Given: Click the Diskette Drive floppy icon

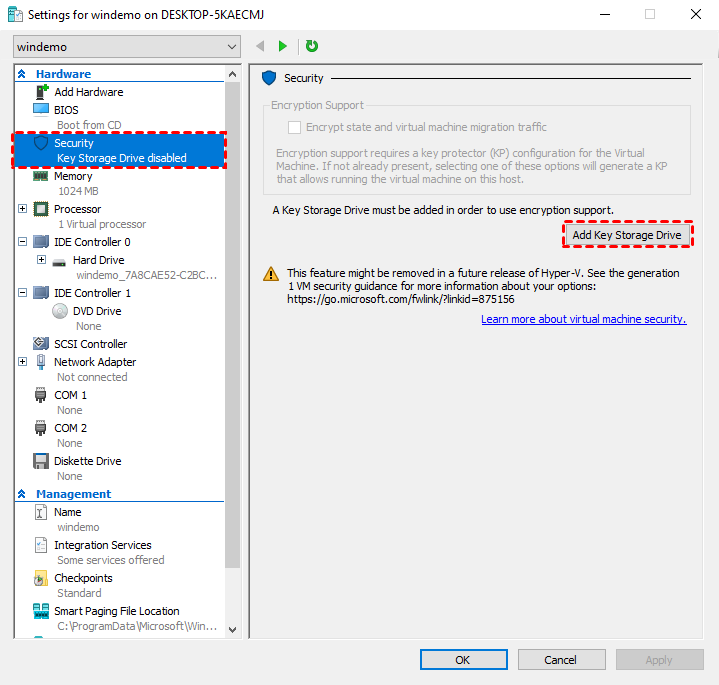Looking at the screenshot, I should (x=41, y=461).
